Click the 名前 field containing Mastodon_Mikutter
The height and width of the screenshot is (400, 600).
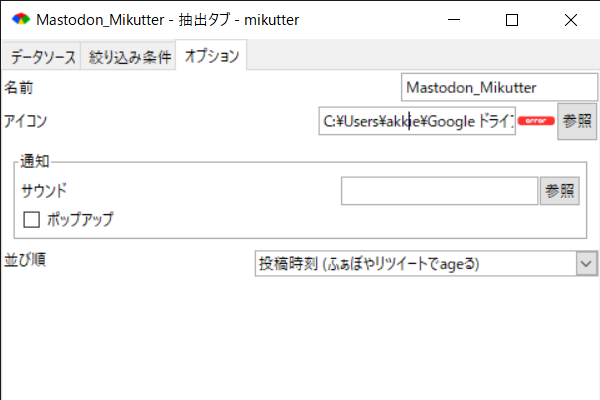coord(490,88)
